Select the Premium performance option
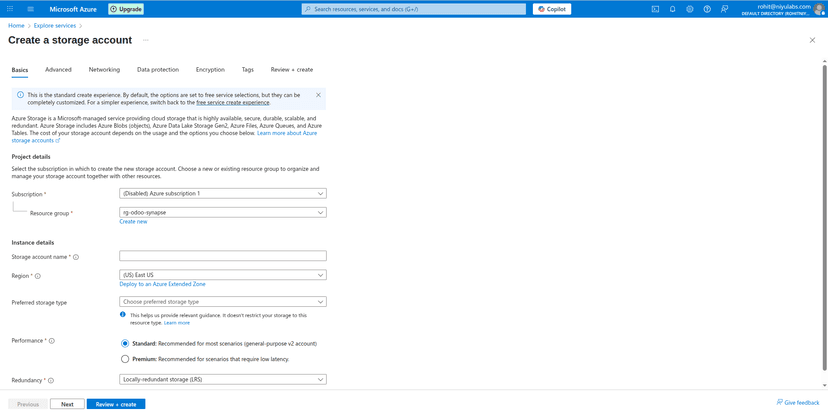Screen dimensions: 828x412 pos(125,359)
